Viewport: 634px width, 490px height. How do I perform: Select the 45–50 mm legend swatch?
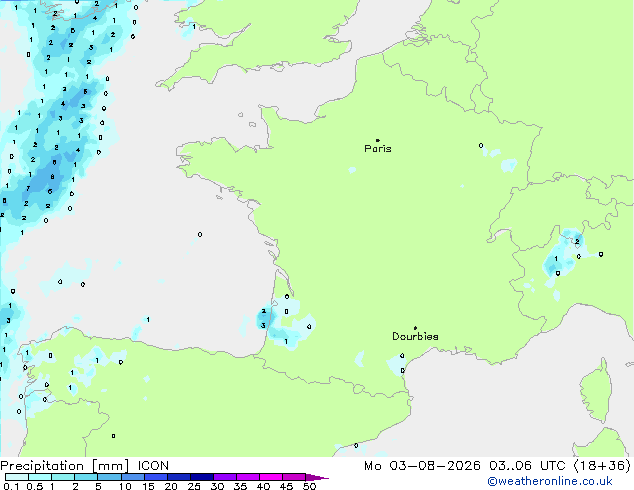[294, 477]
